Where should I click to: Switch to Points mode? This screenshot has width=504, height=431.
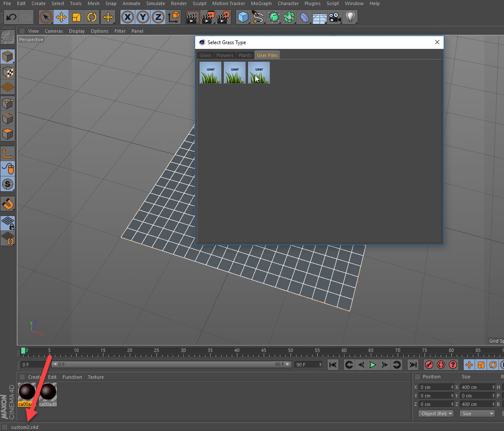click(8, 103)
